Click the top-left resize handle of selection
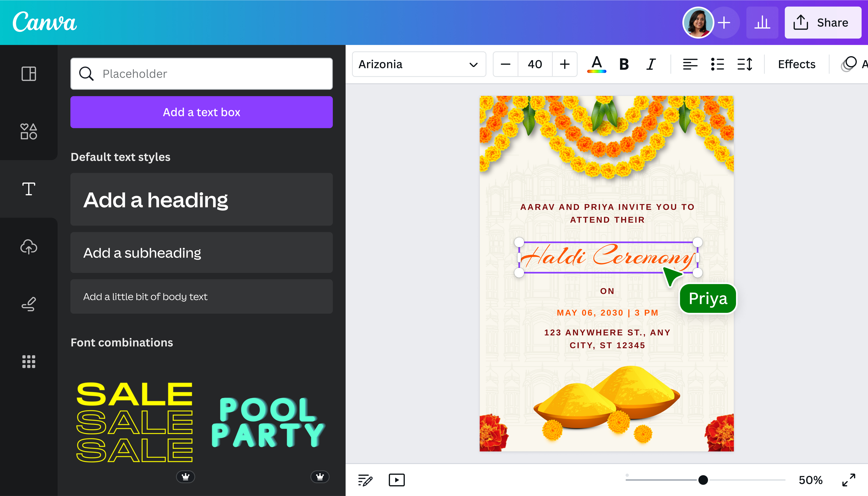This screenshot has width=868, height=496. click(519, 242)
